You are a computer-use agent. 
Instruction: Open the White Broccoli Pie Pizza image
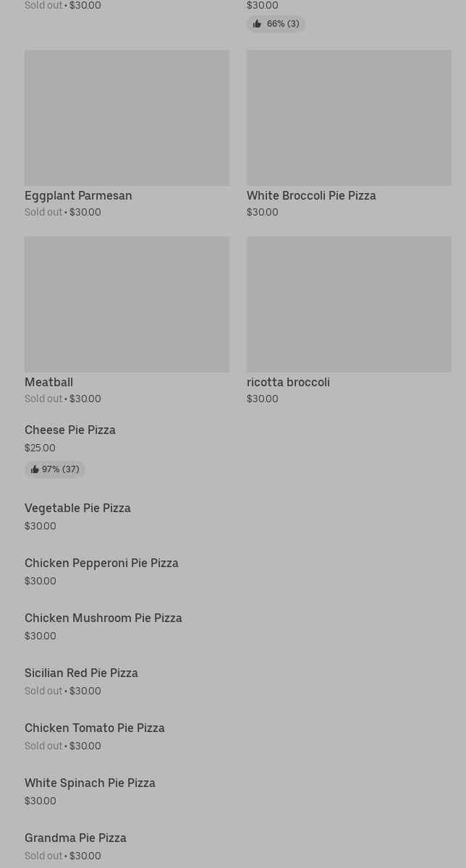[349, 117]
